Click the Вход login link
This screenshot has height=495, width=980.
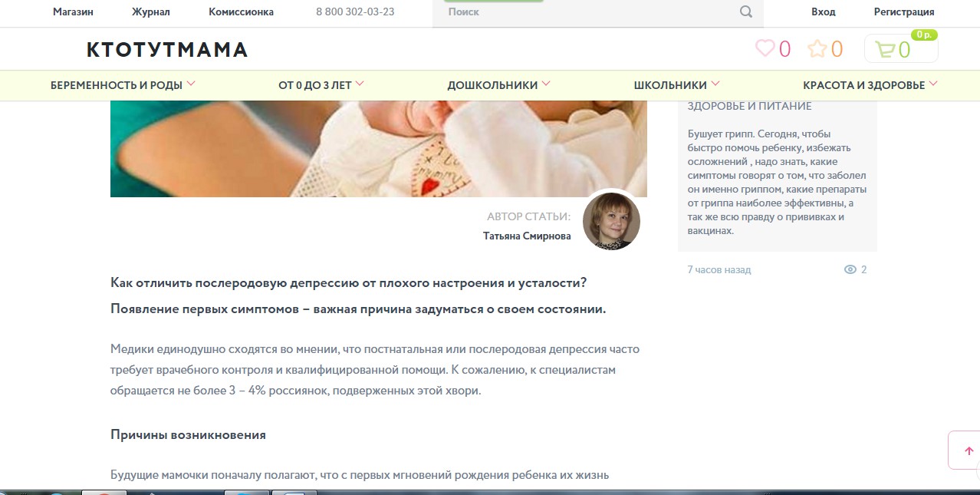click(x=824, y=12)
